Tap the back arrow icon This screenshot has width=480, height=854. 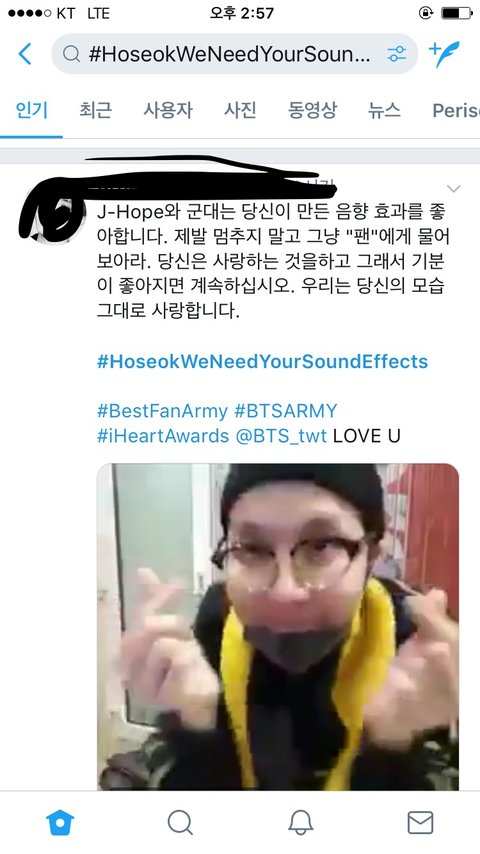pyautogui.click(x=25, y=54)
